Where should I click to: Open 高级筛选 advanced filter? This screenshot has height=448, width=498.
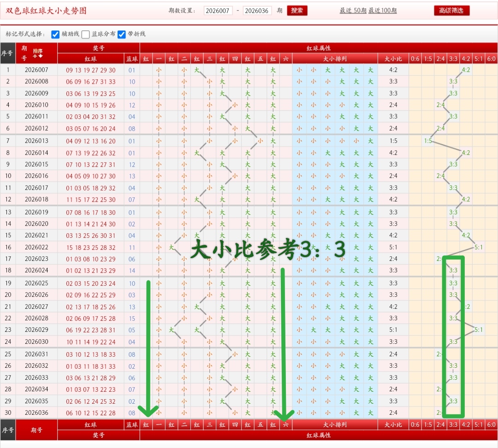(451, 11)
